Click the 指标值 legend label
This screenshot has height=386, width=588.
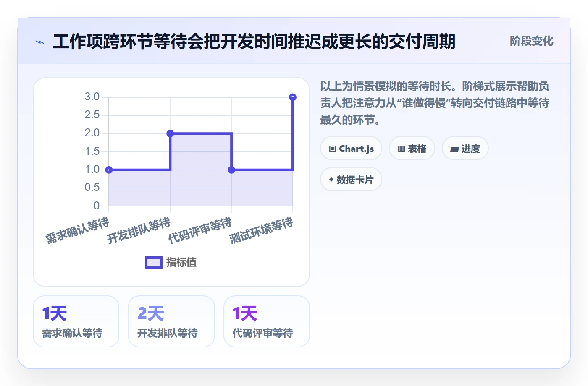pos(181,263)
